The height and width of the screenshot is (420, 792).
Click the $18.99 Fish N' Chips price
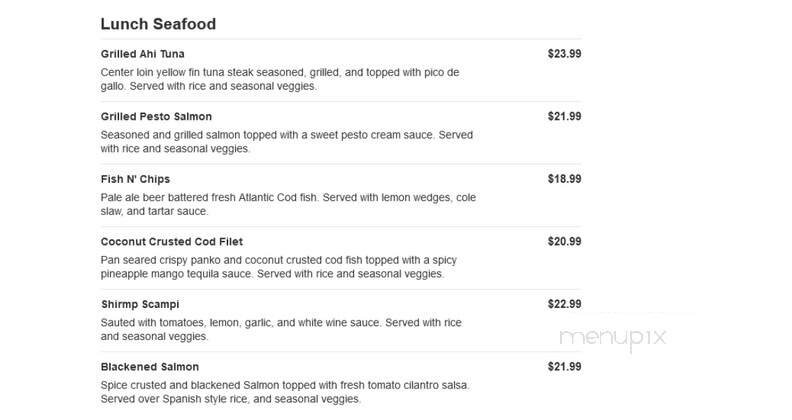coord(564,180)
